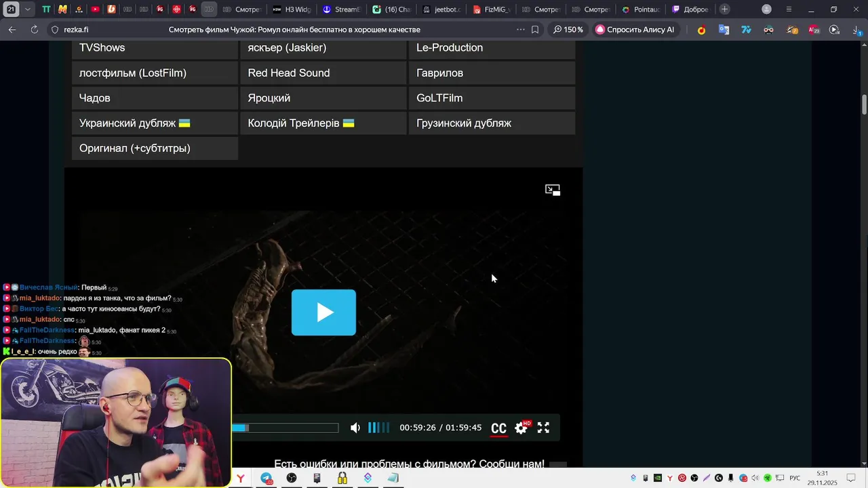Click the page vertical scrollbar thumb
The height and width of the screenshot is (488, 868).
pyautogui.click(x=865, y=105)
